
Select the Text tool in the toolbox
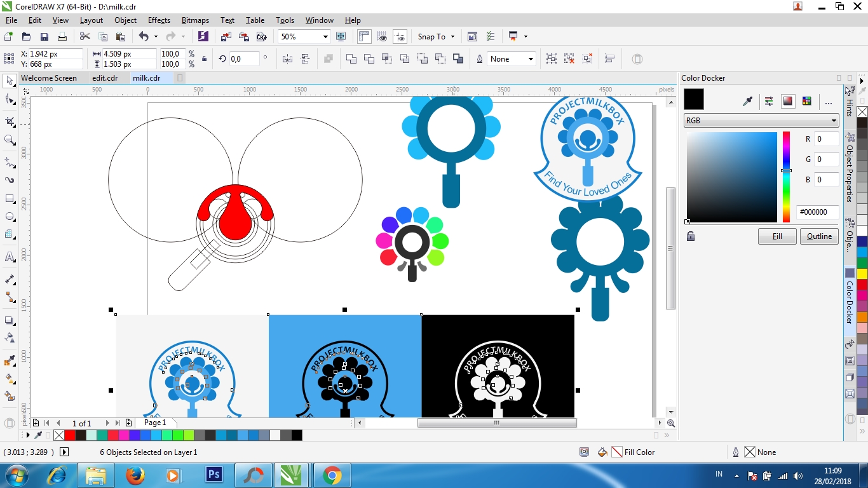tap(10, 257)
